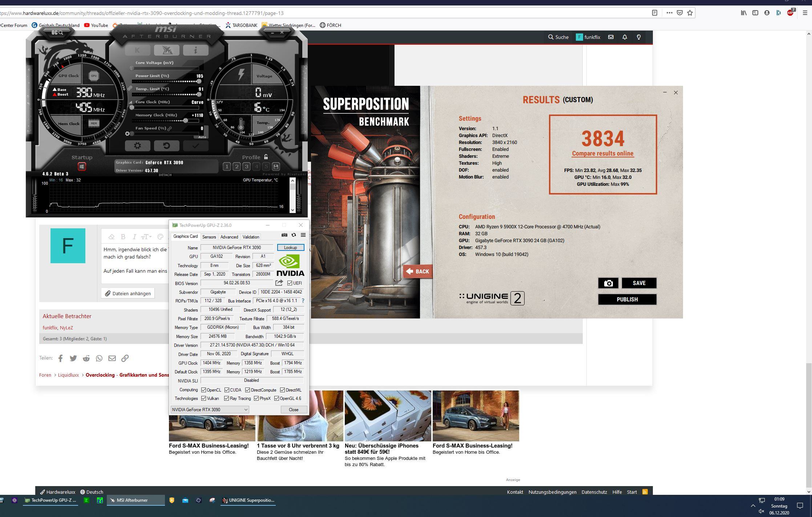Toggle the Ray Tracing checkbox

[x=227, y=398]
